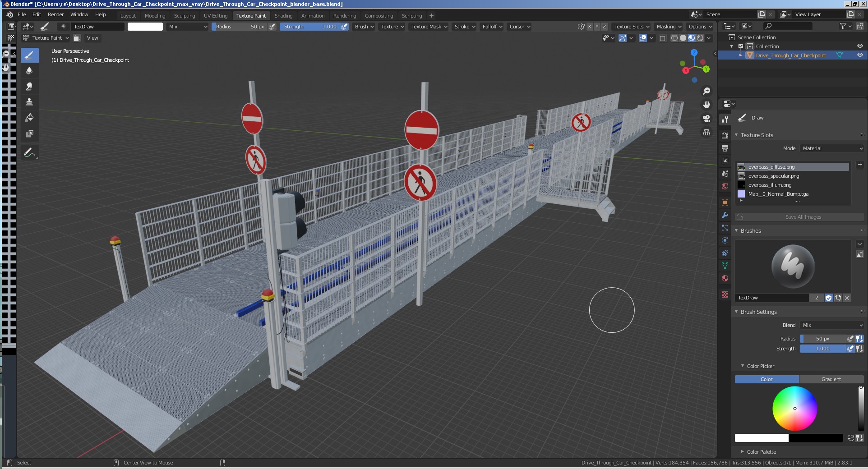Select the Fill bucket tool
Viewport: 868px width, 469px height.
[x=29, y=118]
